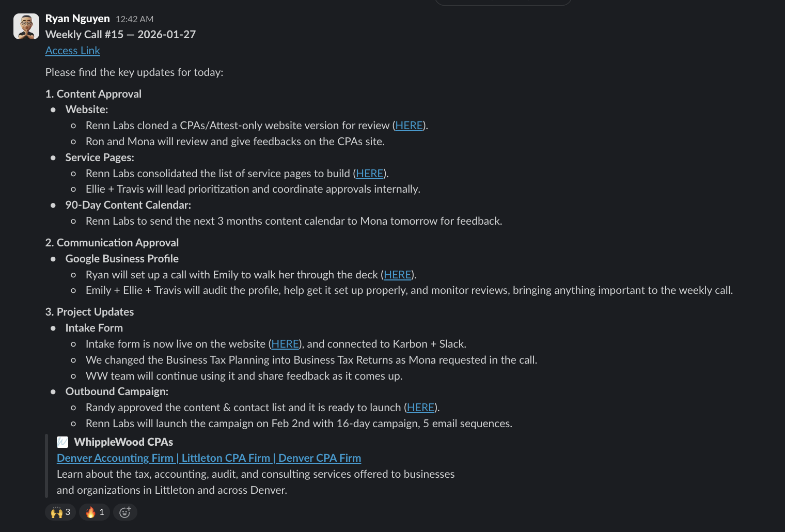Click the rounded hover toolbar at the top

click(x=503, y=3)
